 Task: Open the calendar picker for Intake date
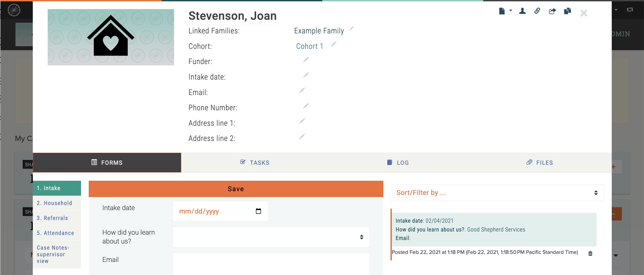pyautogui.click(x=258, y=211)
